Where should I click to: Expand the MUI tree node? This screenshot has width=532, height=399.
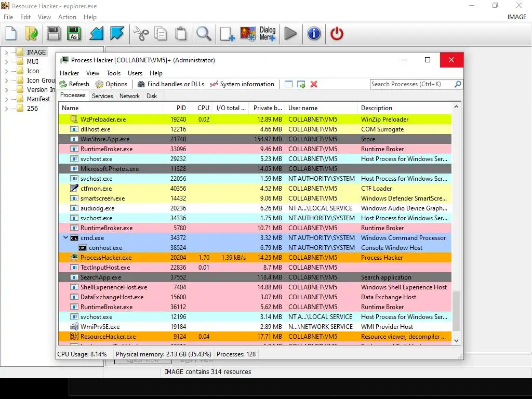pyautogui.click(x=6, y=62)
